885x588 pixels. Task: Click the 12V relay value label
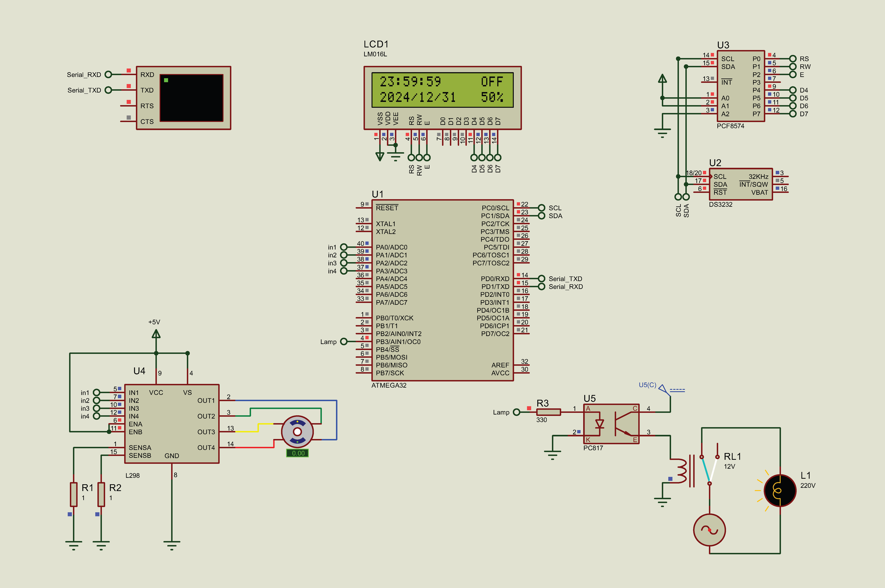click(x=729, y=467)
